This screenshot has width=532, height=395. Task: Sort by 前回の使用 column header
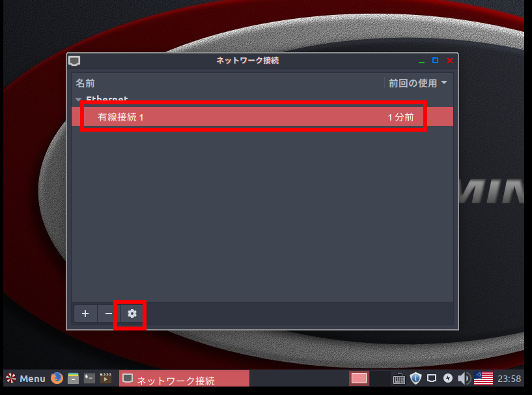point(417,83)
